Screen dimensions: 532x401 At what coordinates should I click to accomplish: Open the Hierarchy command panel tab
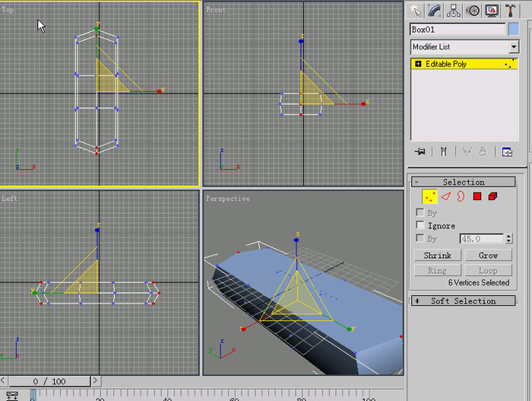(454, 10)
